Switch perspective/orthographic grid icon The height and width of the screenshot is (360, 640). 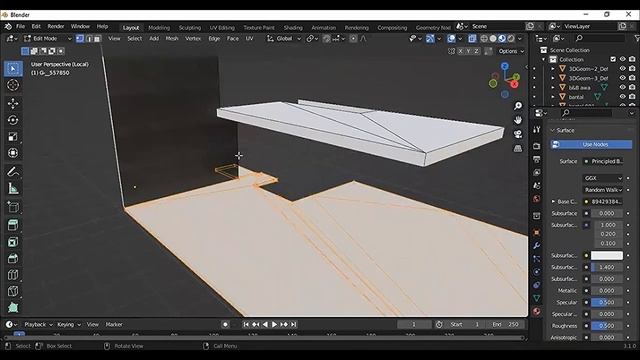pyautogui.click(x=518, y=148)
